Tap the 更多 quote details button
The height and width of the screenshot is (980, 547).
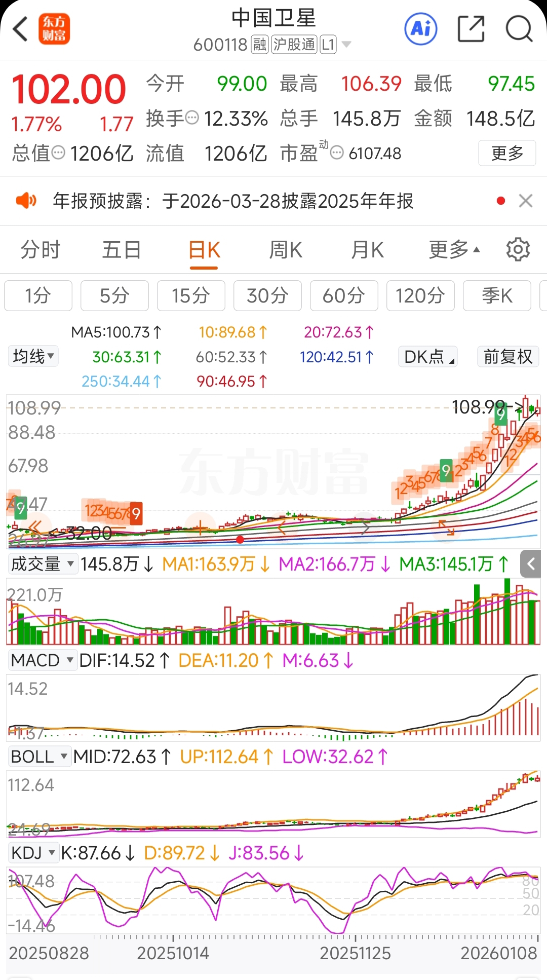click(507, 153)
